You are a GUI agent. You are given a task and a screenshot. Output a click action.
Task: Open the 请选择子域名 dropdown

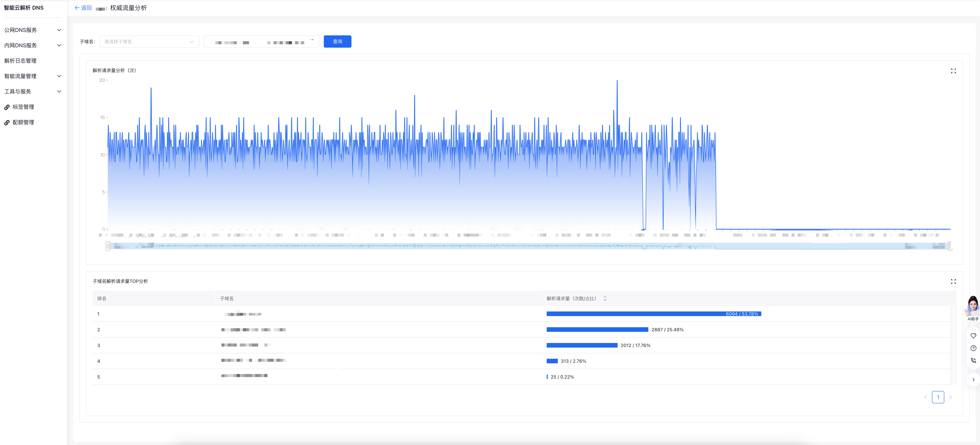(149, 42)
